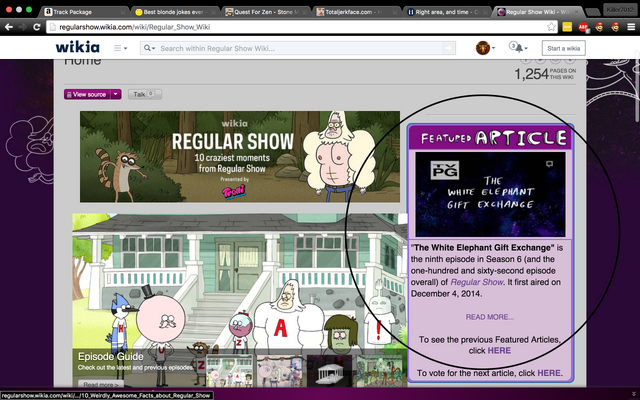The image size is (640, 400).
Task: Click the Read more button in slider
Action: pyautogui.click(x=101, y=384)
